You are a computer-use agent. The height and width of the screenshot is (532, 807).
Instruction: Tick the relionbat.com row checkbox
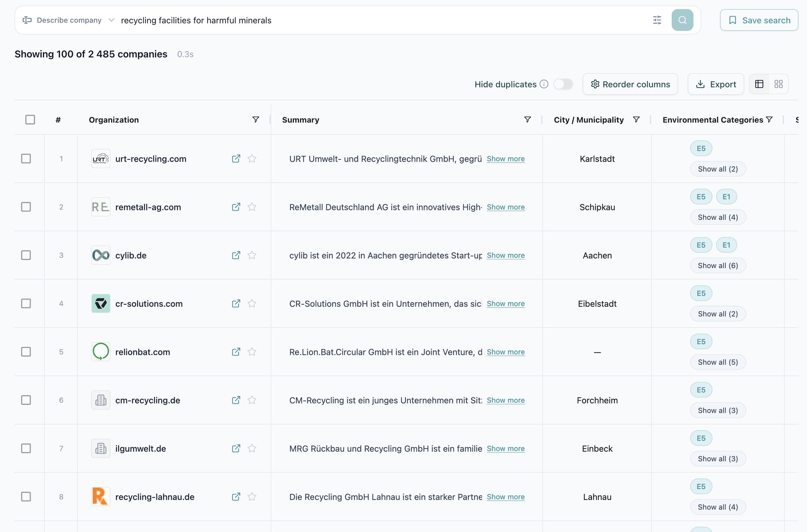pos(26,352)
